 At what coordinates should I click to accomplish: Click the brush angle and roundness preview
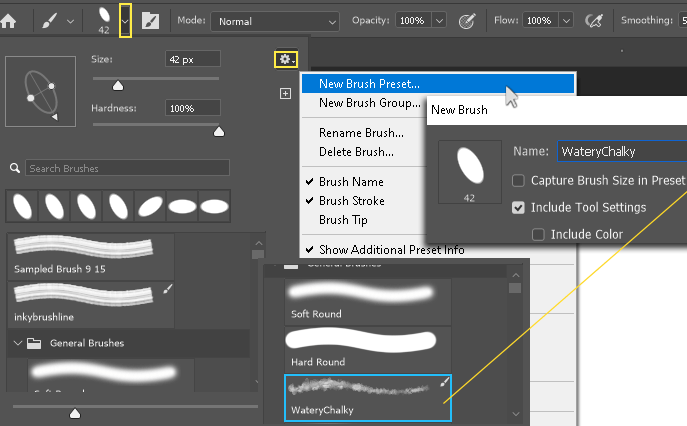click(x=40, y=91)
